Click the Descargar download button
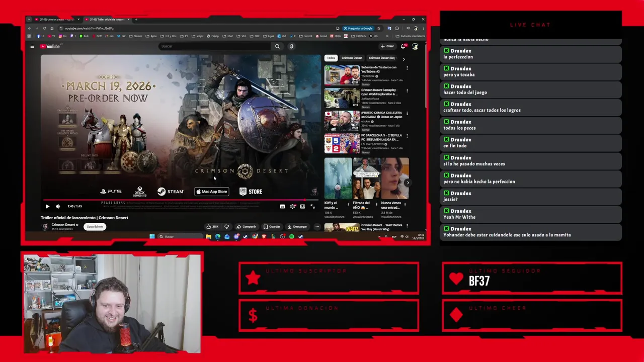The width and height of the screenshot is (644, 362). (x=297, y=227)
